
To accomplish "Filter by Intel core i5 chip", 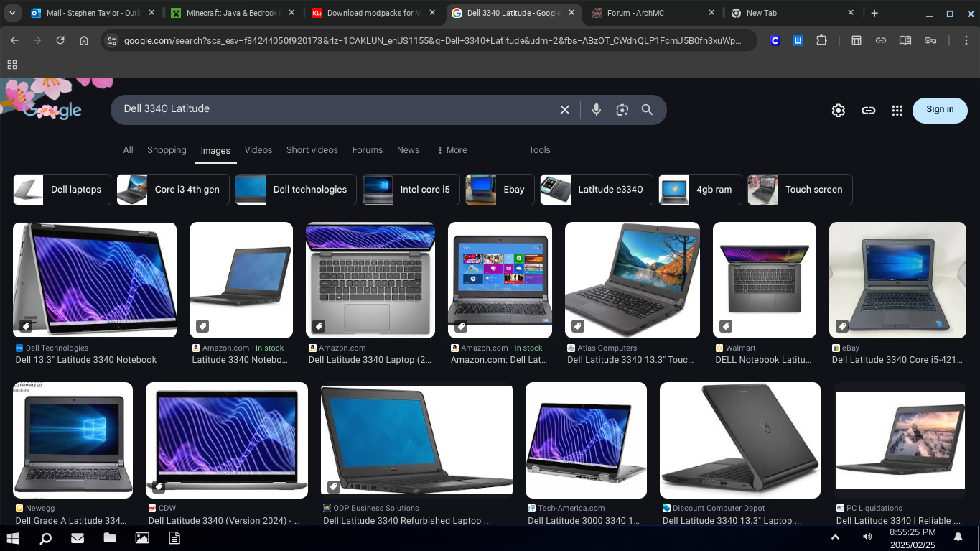I will [411, 190].
